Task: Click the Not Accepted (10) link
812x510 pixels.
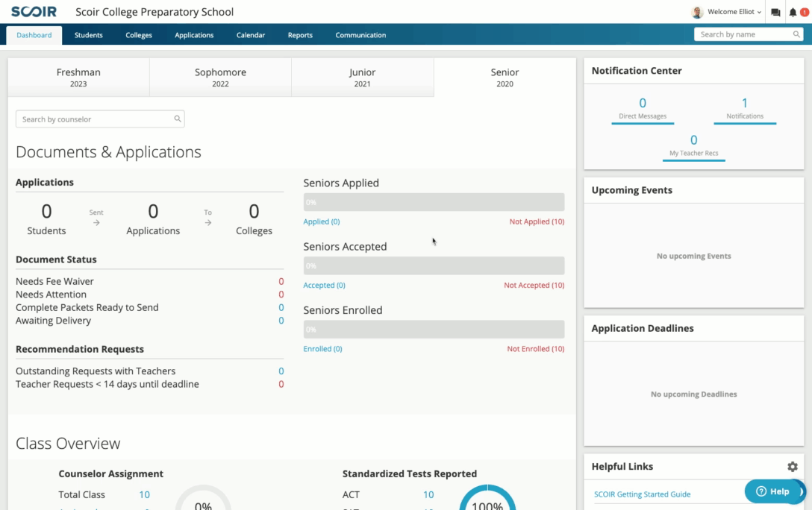Action: pyautogui.click(x=534, y=285)
